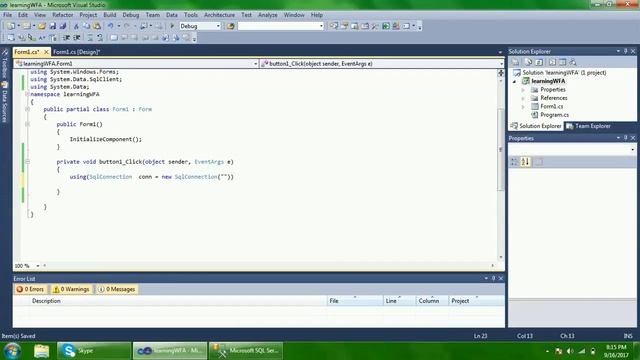Switch to Microsoft SQL Server taskbar window
The width and height of the screenshot is (640, 360).
246,351
